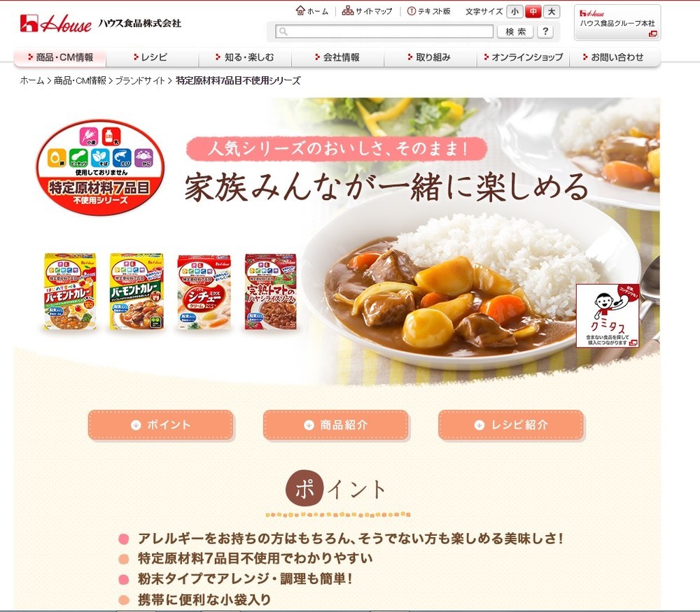Switch to テキスト版 text version
Viewport: 700px width, 612px height.
[428, 11]
